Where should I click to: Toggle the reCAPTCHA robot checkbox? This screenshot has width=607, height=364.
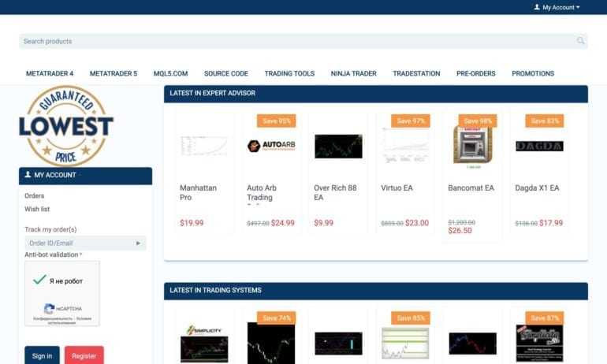point(39,280)
